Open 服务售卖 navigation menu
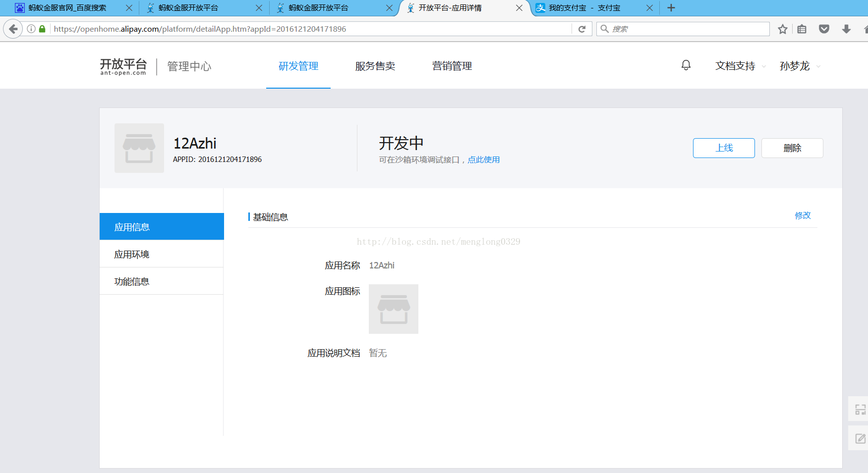Image resolution: width=868 pixels, height=473 pixels. (375, 66)
